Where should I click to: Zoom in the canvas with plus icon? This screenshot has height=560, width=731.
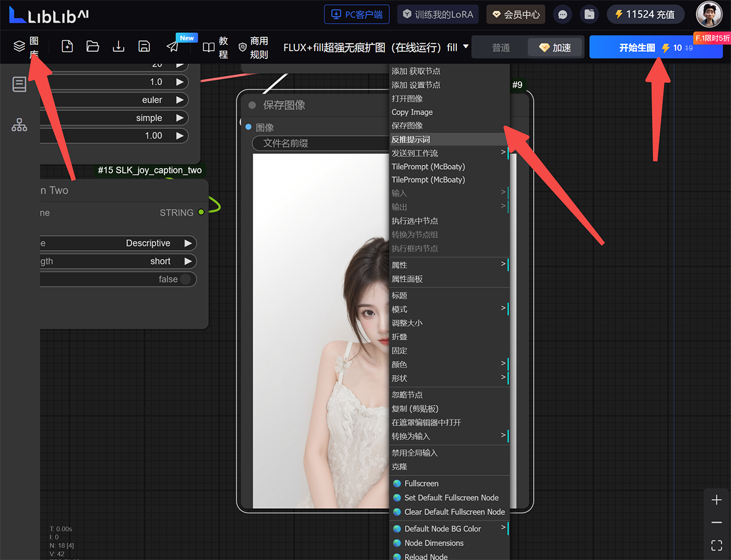click(716, 500)
